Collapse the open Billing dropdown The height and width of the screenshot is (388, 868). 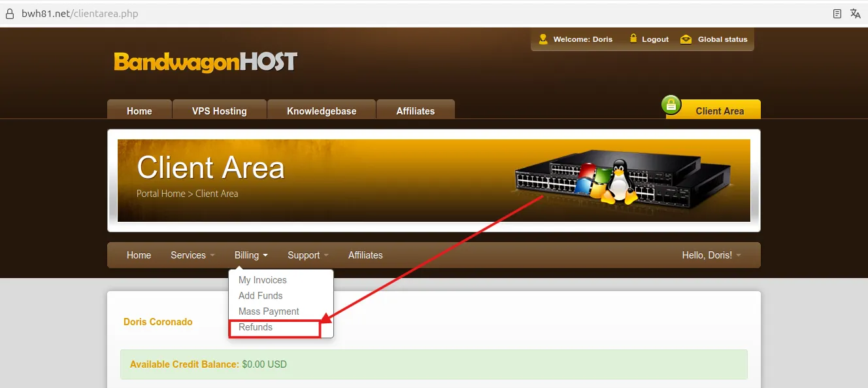(x=251, y=255)
